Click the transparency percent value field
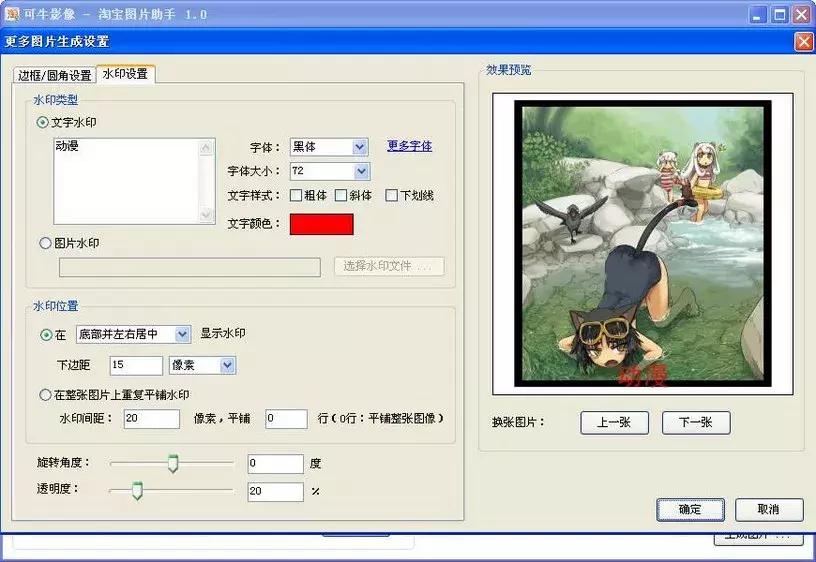Viewport: 816px width, 562px height. [275, 492]
